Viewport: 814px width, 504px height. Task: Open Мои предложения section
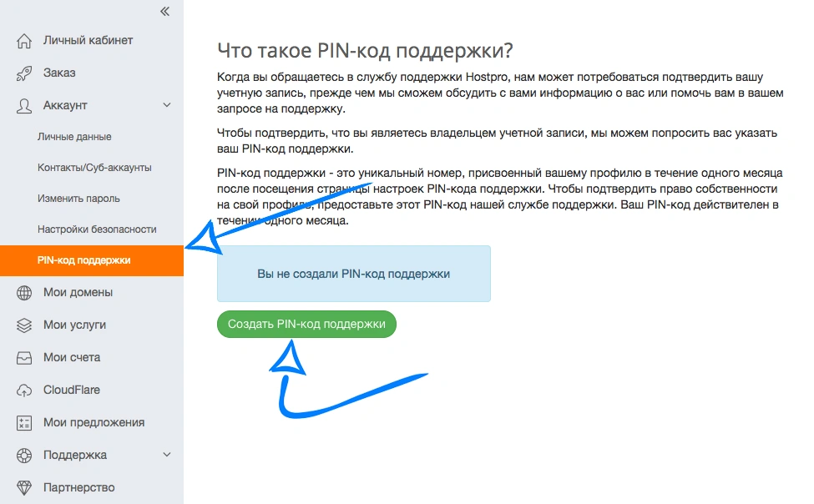click(x=94, y=422)
